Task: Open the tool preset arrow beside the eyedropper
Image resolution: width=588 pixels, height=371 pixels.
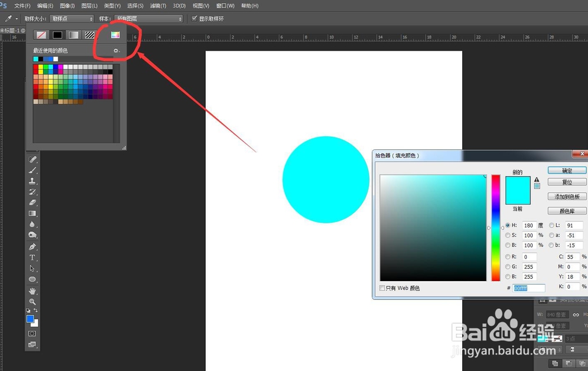Action: (x=16, y=19)
